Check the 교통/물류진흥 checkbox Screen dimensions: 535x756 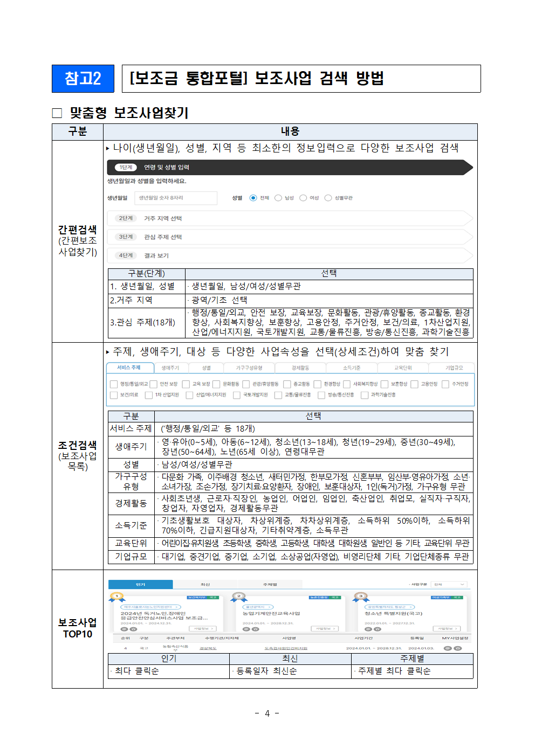pos(278,395)
